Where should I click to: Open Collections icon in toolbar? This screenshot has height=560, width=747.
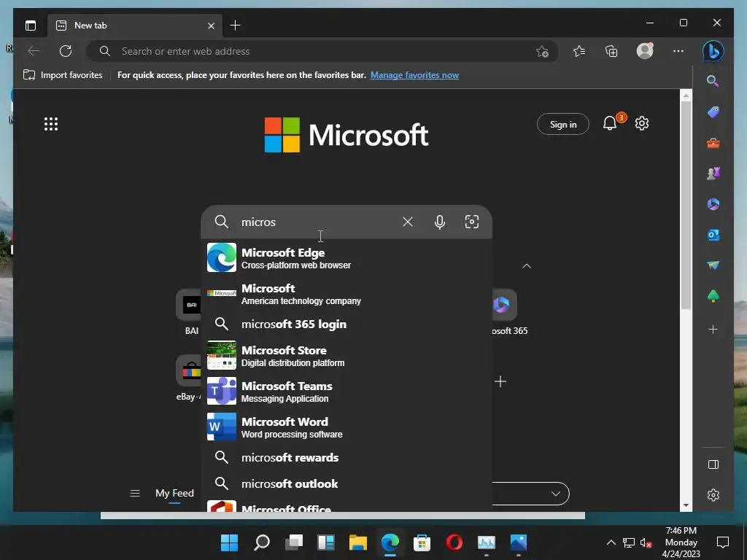tap(611, 51)
